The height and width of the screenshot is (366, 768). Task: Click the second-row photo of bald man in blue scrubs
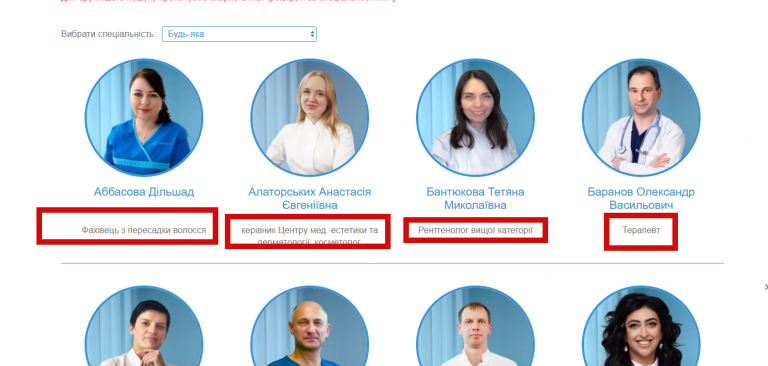(x=310, y=326)
